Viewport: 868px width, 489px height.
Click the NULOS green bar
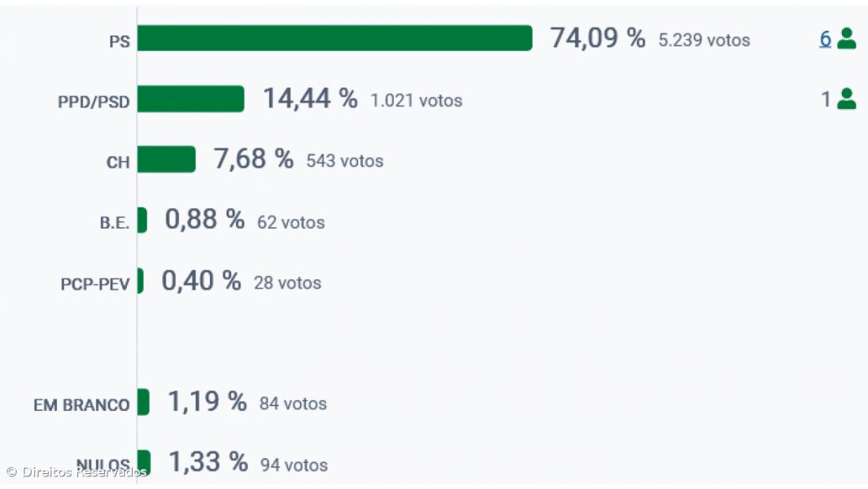[x=144, y=463]
